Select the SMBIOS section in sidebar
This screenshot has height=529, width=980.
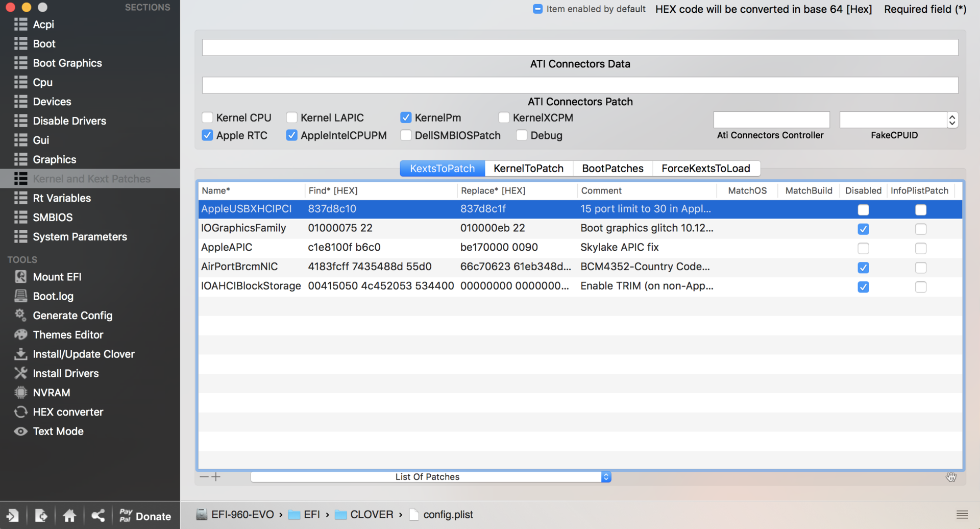[x=53, y=218]
